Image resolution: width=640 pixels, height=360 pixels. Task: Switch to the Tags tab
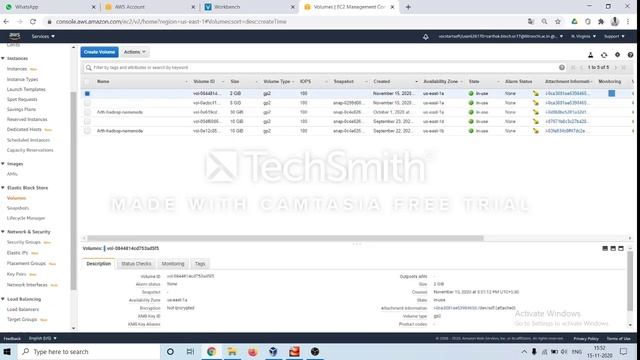(200, 264)
